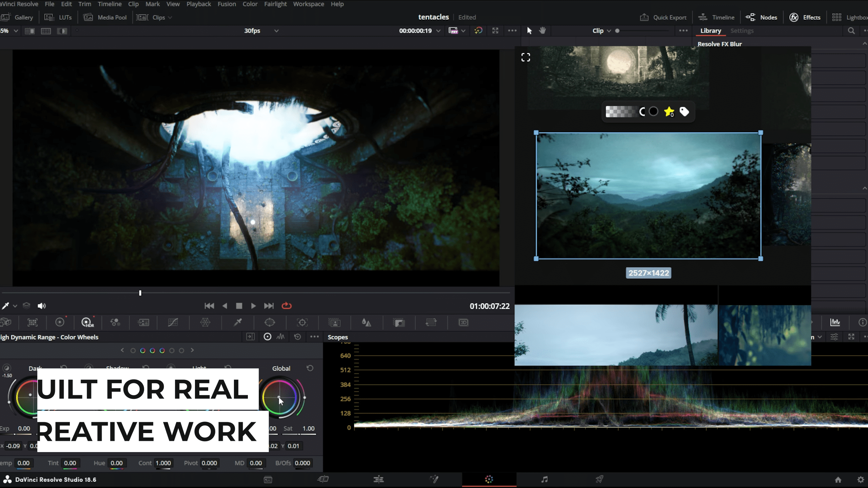Switch to the Settings tab next to Library
Image resolution: width=868 pixels, height=488 pixels.
tap(742, 30)
